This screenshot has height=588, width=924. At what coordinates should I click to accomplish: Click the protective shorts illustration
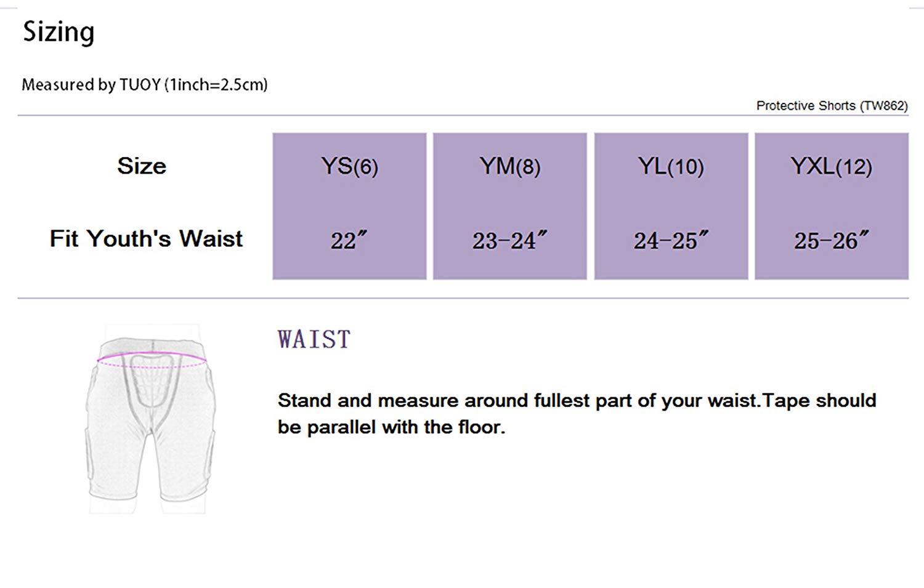tap(150, 419)
